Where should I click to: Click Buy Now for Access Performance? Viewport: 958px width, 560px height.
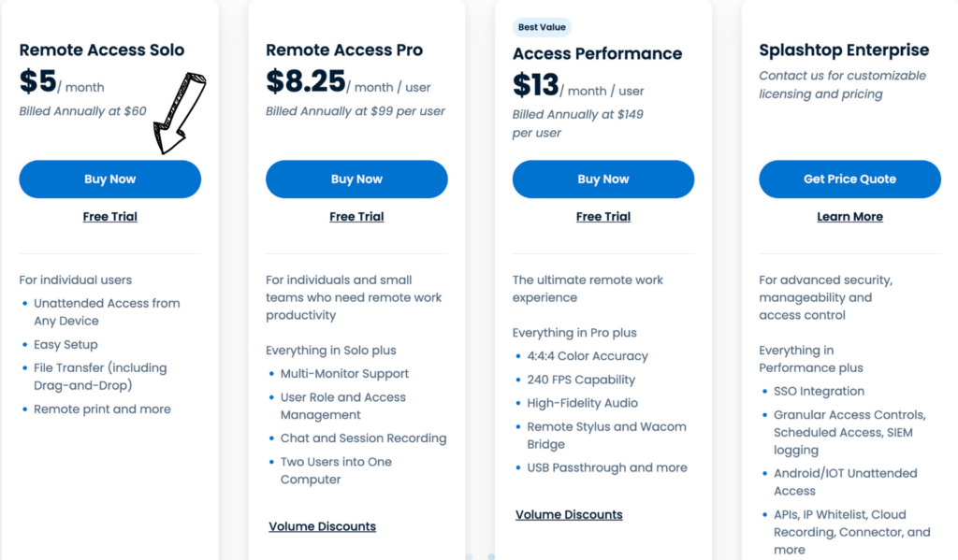603,179
